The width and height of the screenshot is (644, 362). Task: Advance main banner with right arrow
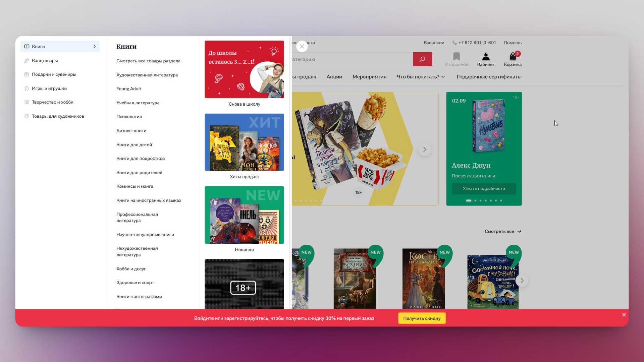[425, 149]
